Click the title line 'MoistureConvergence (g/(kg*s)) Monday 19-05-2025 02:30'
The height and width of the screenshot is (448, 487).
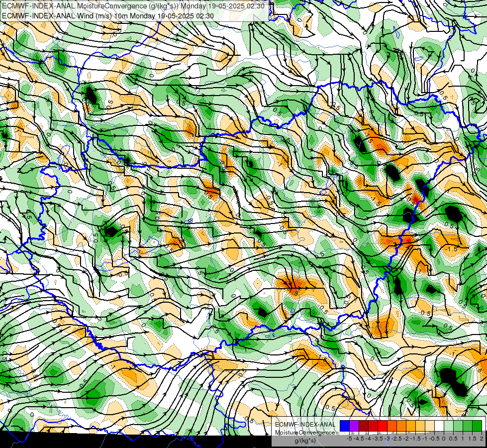tap(171, 6)
